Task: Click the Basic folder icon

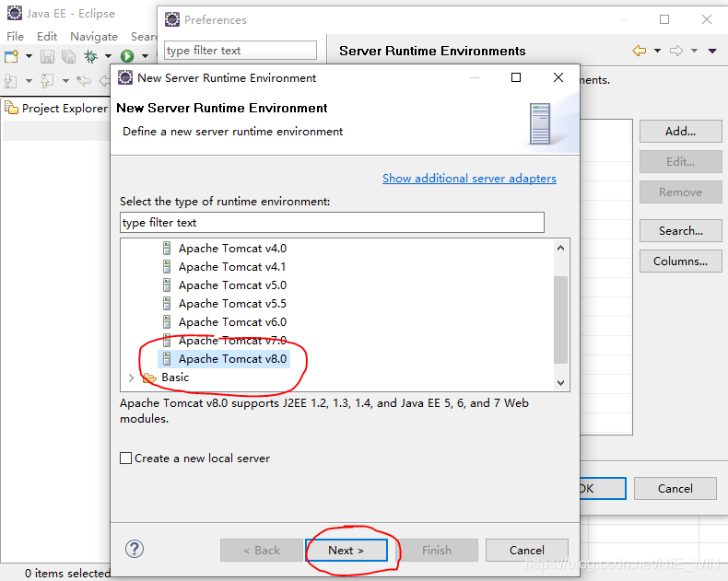Action: pyautogui.click(x=149, y=378)
